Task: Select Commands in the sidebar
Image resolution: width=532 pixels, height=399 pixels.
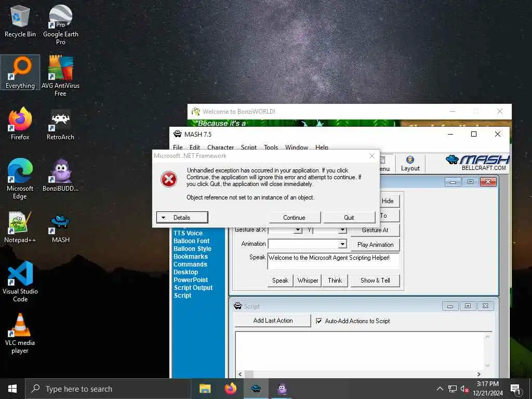Action: [190, 264]
